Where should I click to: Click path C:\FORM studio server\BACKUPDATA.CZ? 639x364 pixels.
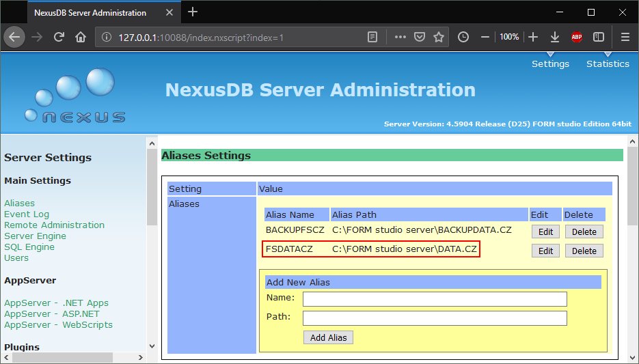point(422,229)
